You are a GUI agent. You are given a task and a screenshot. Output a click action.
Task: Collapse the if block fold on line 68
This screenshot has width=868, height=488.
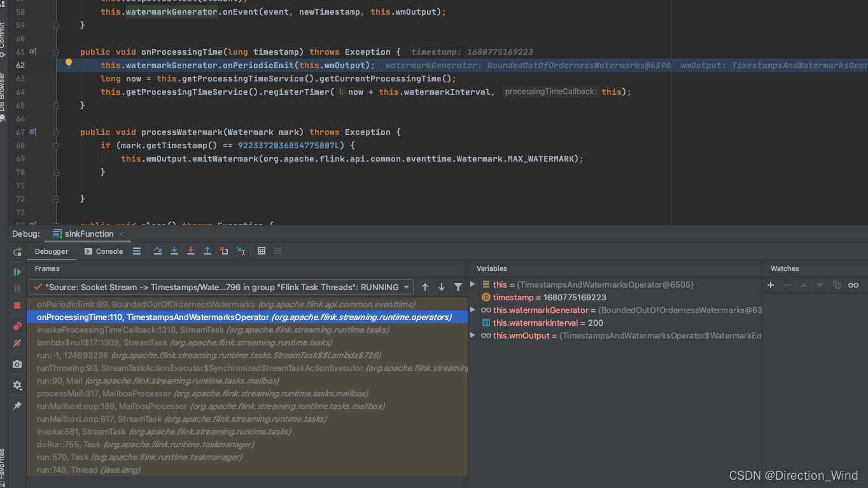pos(56,146)
